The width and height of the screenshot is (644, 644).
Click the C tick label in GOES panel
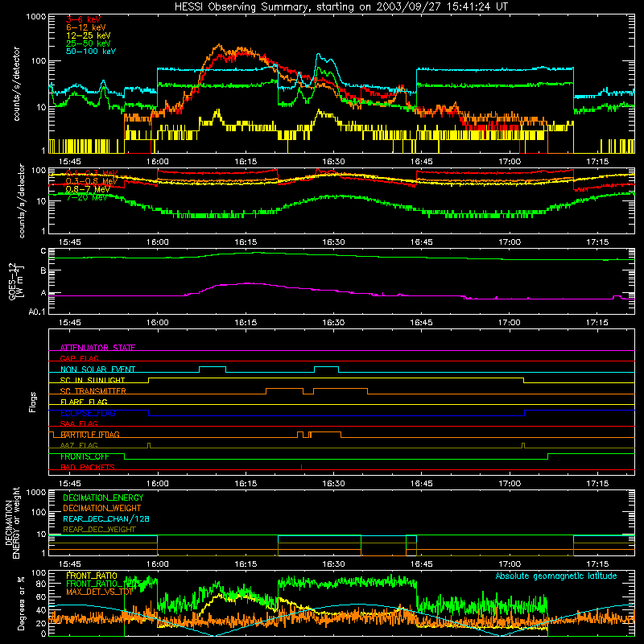(43, 251)
